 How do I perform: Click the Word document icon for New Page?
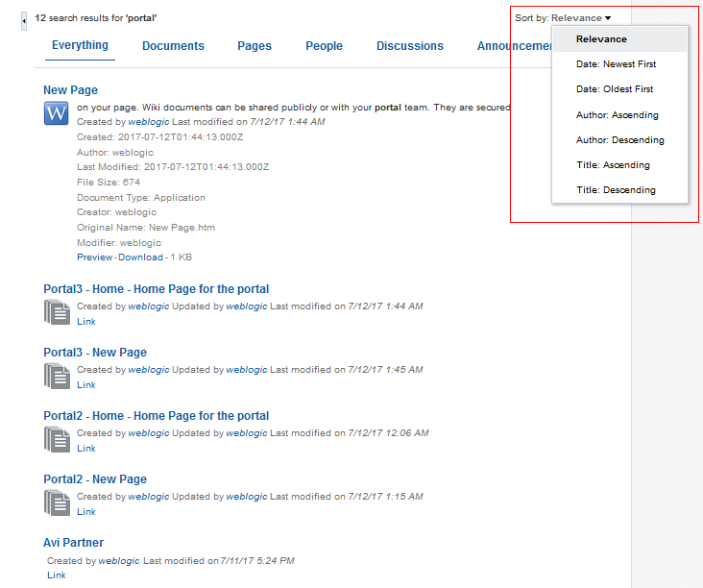pyautogui.click(x=56, y=113)
